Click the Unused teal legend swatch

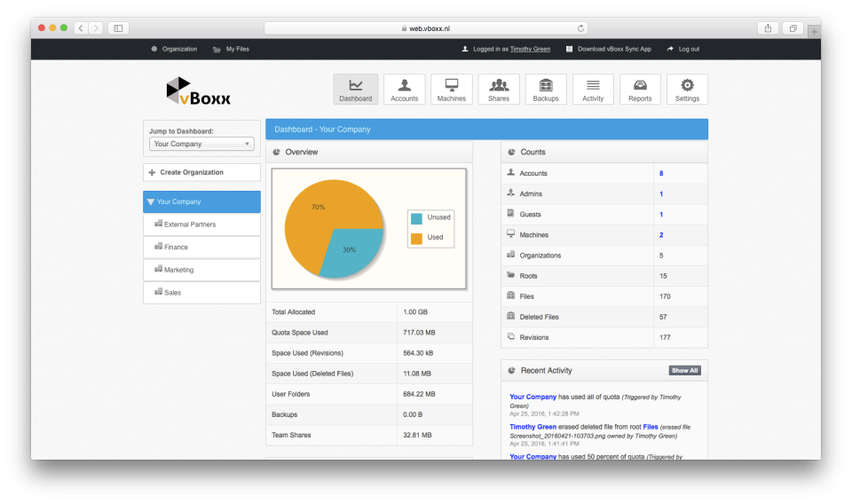[417, 218]
